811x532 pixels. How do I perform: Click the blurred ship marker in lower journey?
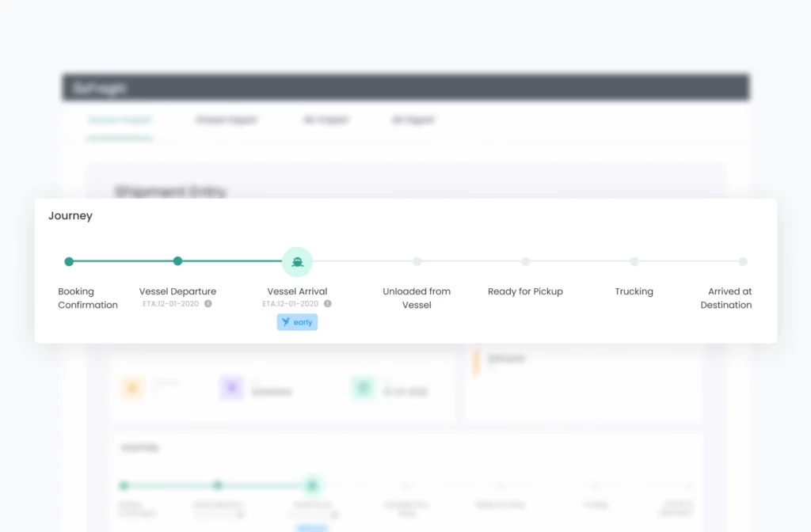point(312,485)
